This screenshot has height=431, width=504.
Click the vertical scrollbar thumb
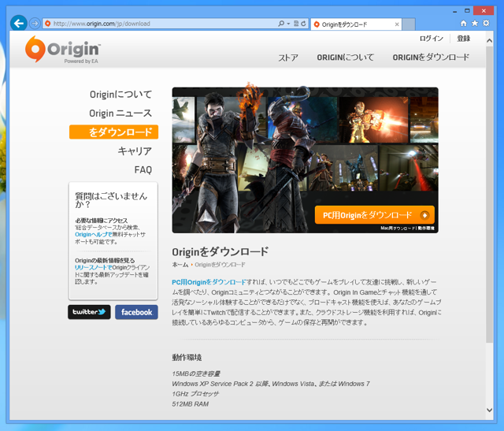[489, 195]
